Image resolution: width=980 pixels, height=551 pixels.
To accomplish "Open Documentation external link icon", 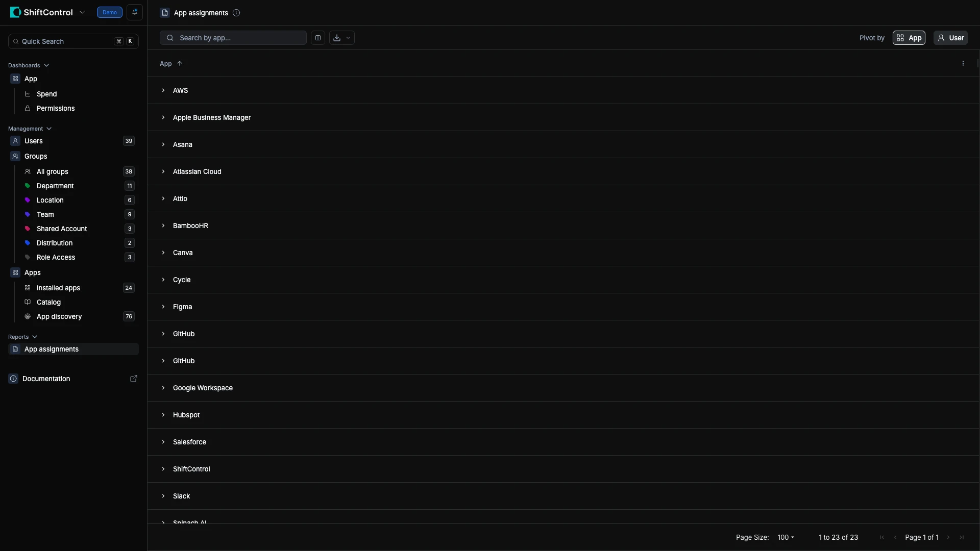I will (x=134, y=379).
